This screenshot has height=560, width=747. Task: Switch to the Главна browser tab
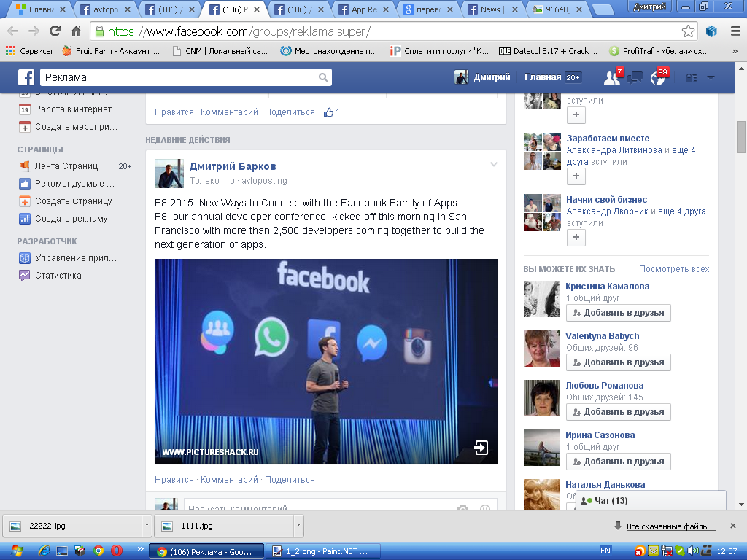tap(40, 9)
